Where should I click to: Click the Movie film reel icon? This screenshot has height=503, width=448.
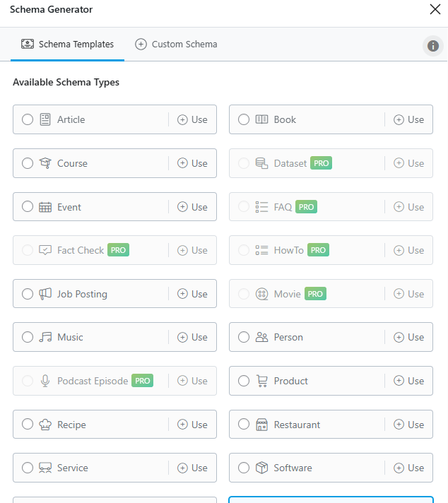[x=261, y=294]
